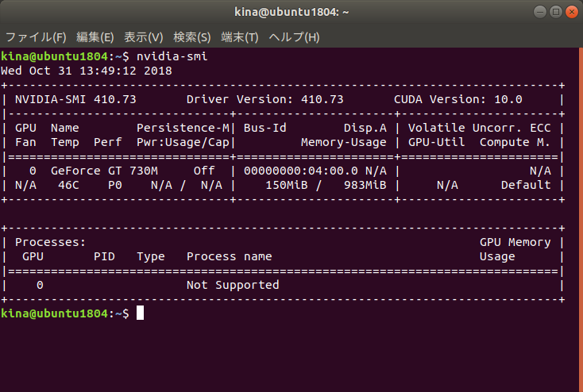
Task: Click the GeForce GT 730M name
Action: pos(104,171)
